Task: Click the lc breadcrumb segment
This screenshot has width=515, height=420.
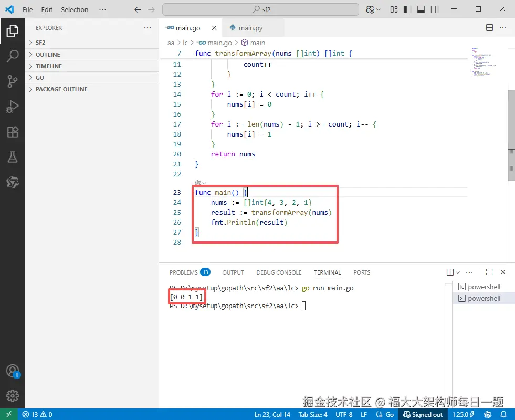Action: 185,43
